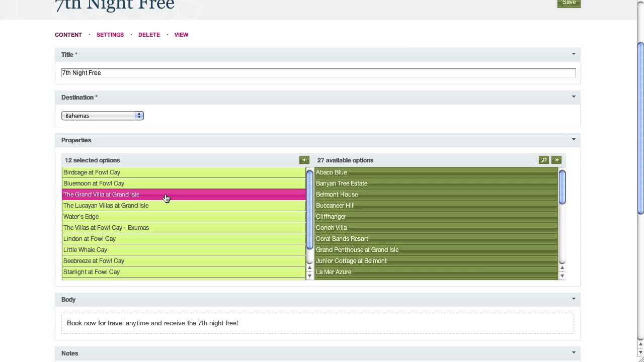Click the search icon above available options
Viewport: 644px width, 362px height.
(543, 160)
